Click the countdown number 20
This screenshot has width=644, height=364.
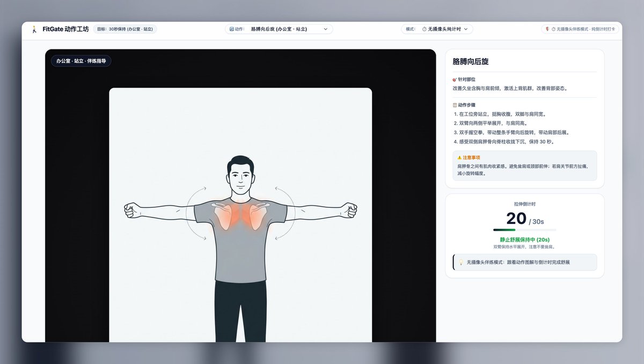(x=516, y=219)
